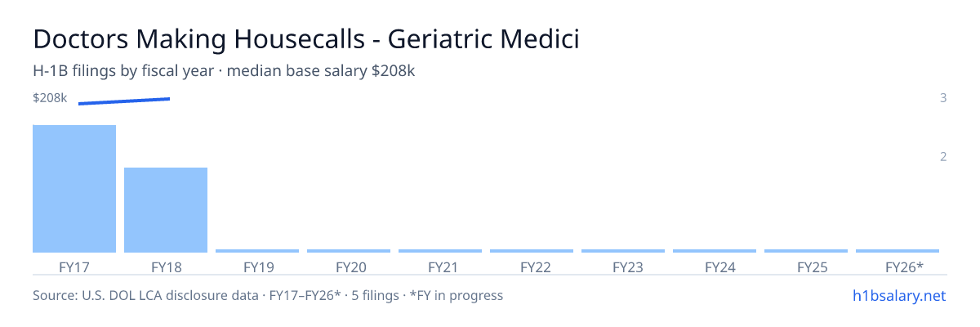Select the FY19 bar stub
Image resolution: width=980 pixels, height=327 pixels.
point(257,251)
